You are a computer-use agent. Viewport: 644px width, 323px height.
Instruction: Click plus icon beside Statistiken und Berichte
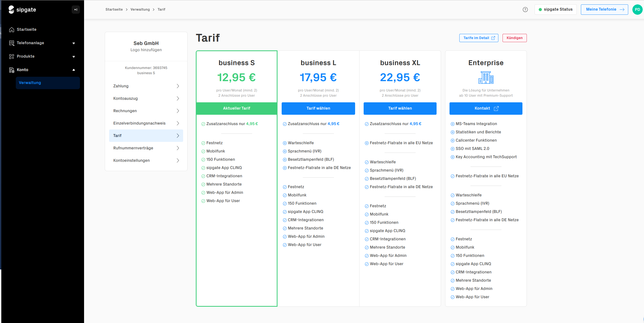[453, 132]
